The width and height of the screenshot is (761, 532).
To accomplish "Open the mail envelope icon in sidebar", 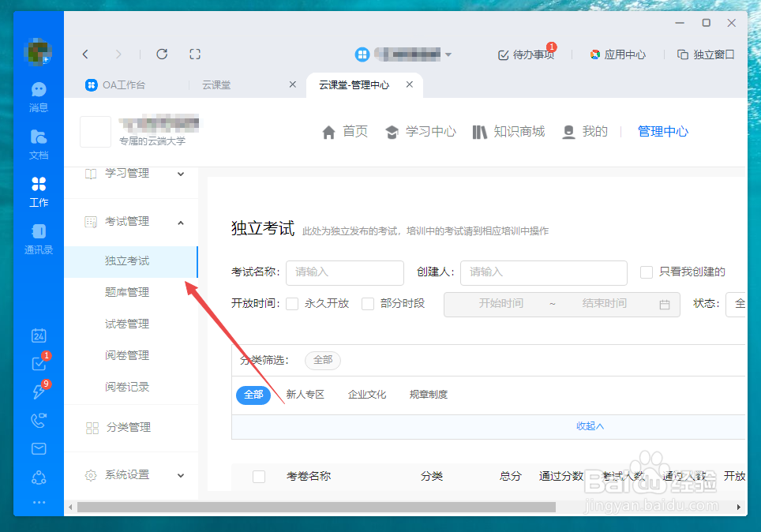I will pyautogui.click(x=39, y=448).
